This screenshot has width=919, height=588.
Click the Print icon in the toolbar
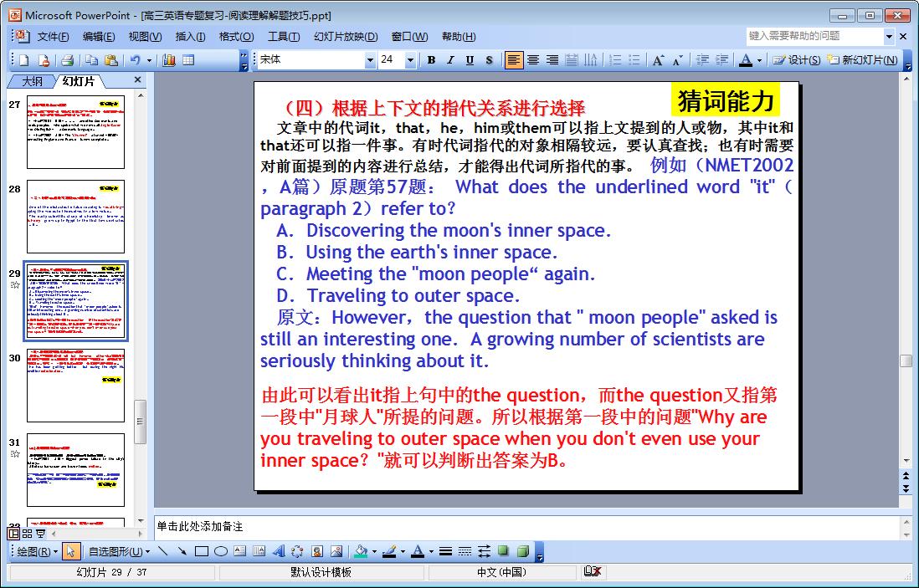67,60
